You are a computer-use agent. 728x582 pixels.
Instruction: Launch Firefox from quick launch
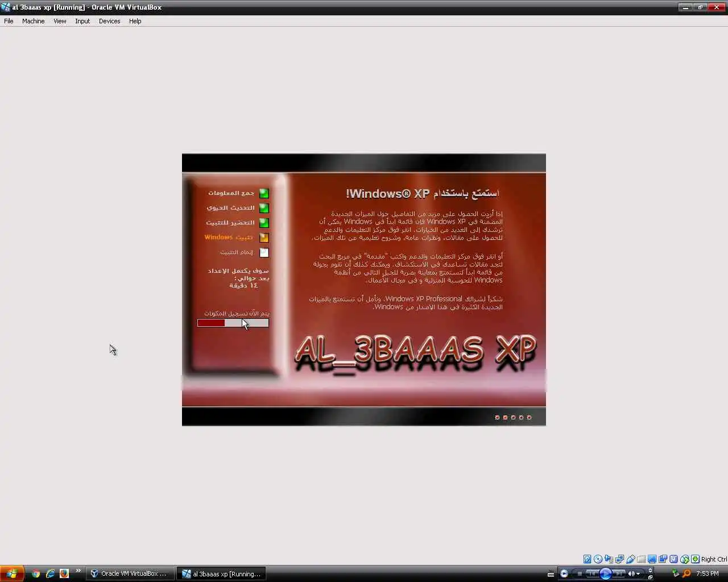[64, 573]
